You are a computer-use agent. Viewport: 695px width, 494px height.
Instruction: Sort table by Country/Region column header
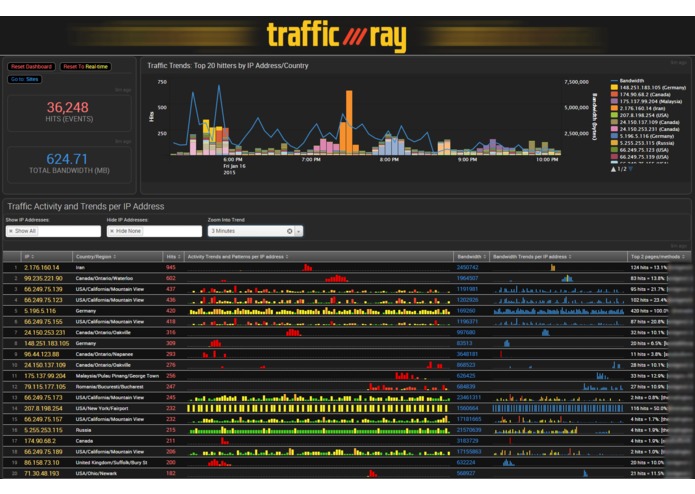[x=117, y=257]
